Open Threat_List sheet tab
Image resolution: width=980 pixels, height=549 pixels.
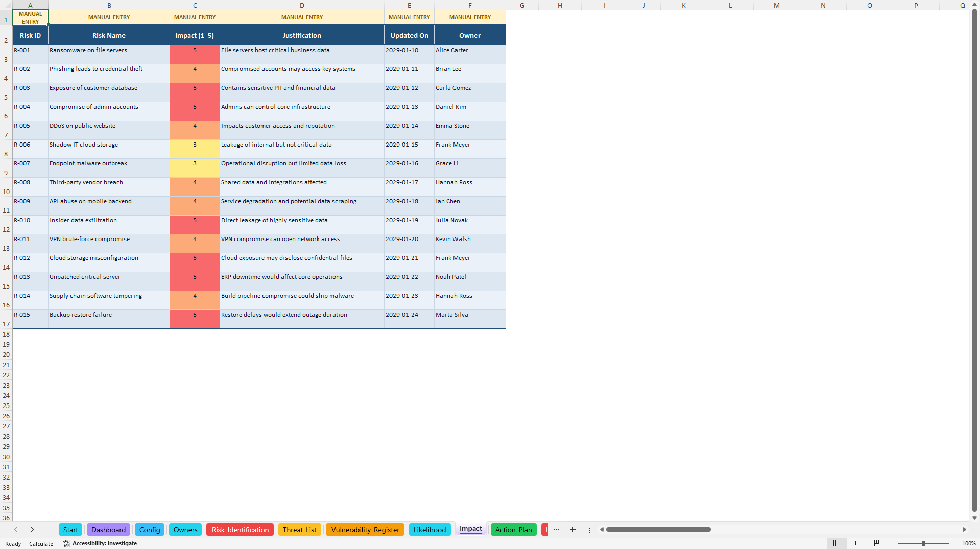300,530
